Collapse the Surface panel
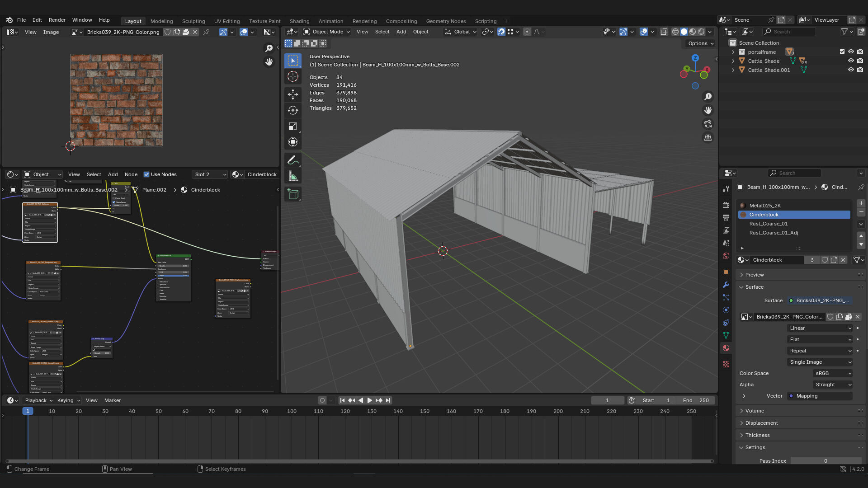This screenshot has height=488, width=868. point(754,287)
